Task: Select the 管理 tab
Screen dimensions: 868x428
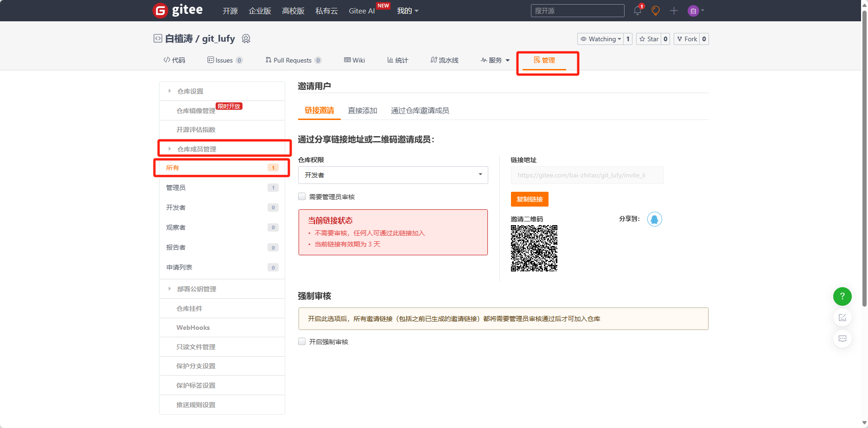Action: (x=544, y=60)
